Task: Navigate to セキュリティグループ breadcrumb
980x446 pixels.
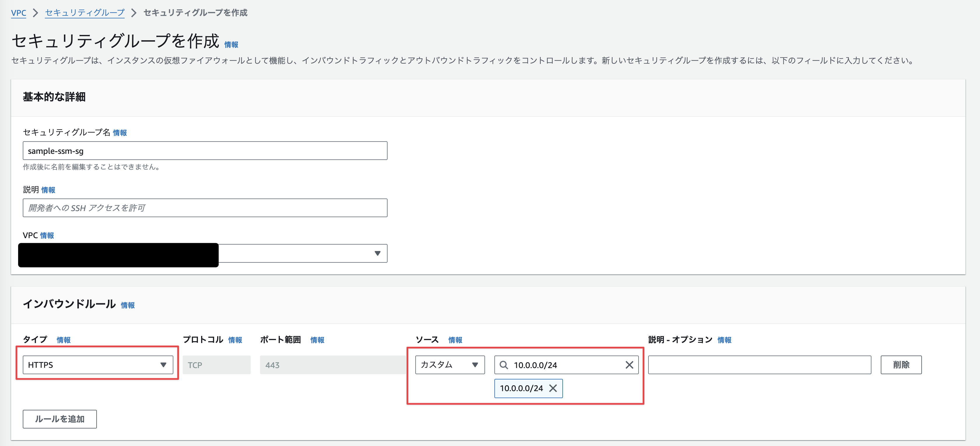Action: 84,13
